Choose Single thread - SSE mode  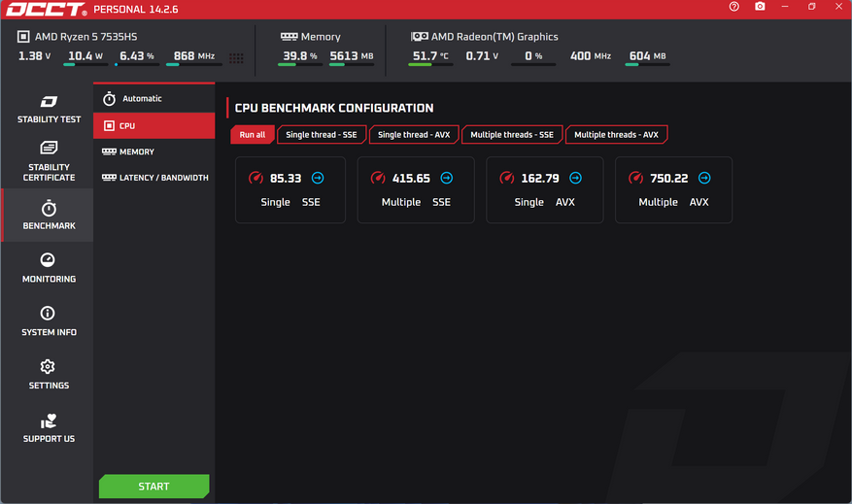(322, 135)
